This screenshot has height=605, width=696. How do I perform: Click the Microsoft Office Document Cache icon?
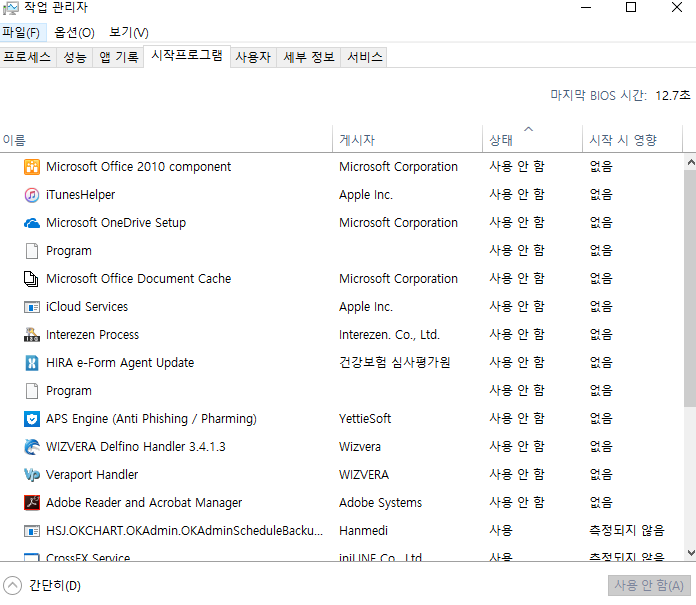click(x=32, y=279)
